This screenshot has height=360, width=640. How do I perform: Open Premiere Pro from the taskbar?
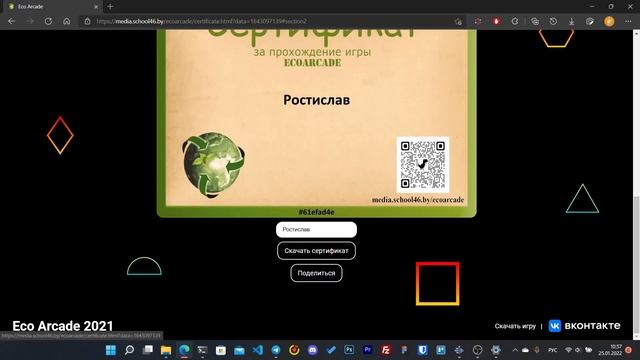(x=367, y=350)
